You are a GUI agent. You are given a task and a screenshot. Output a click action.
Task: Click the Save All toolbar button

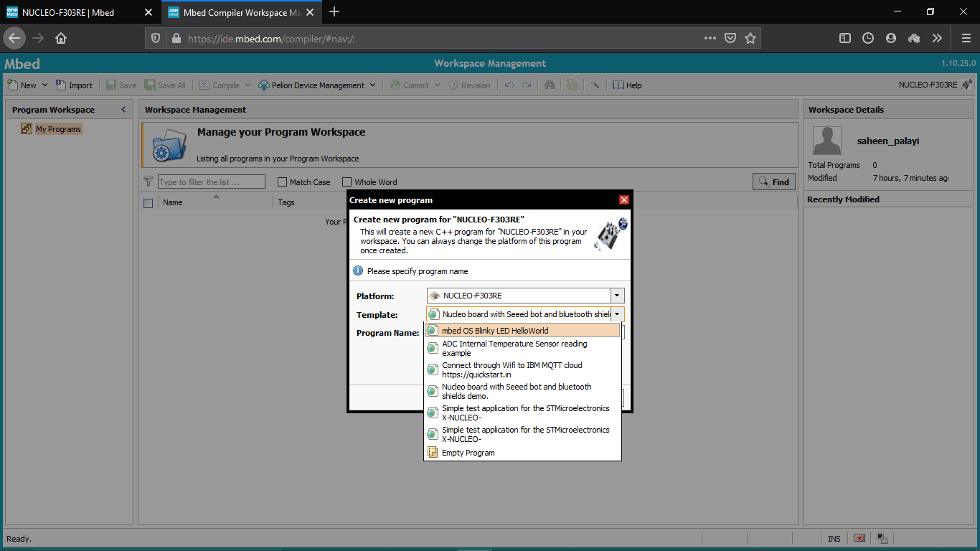(165, 85)
